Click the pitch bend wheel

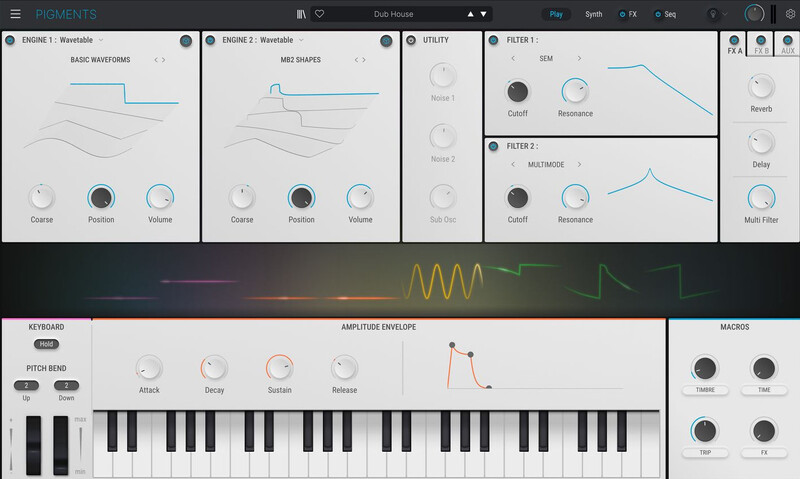(x=34, y=445)
